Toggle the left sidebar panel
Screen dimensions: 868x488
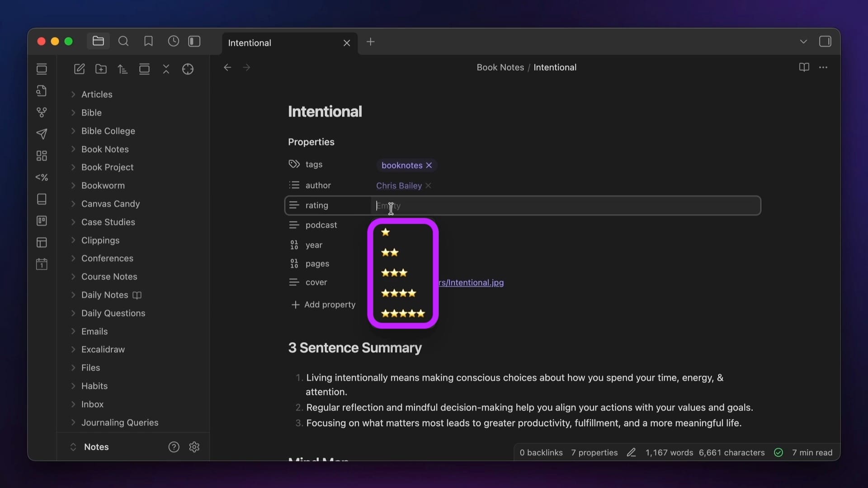point(194,42)
